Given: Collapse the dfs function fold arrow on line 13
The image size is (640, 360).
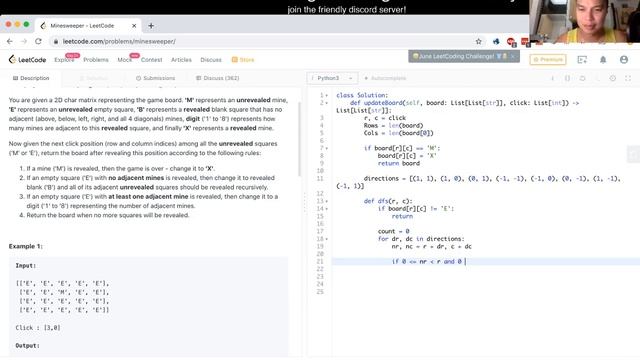Looking at the screenshot, I should 327,201.
